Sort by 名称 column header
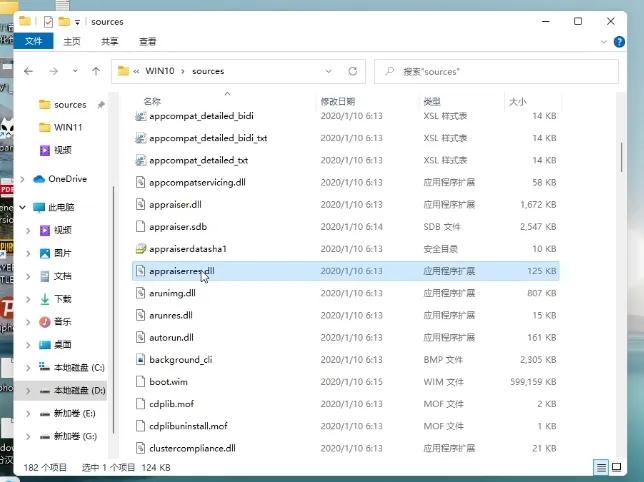 pyautogui.click(x=152, y=101)
